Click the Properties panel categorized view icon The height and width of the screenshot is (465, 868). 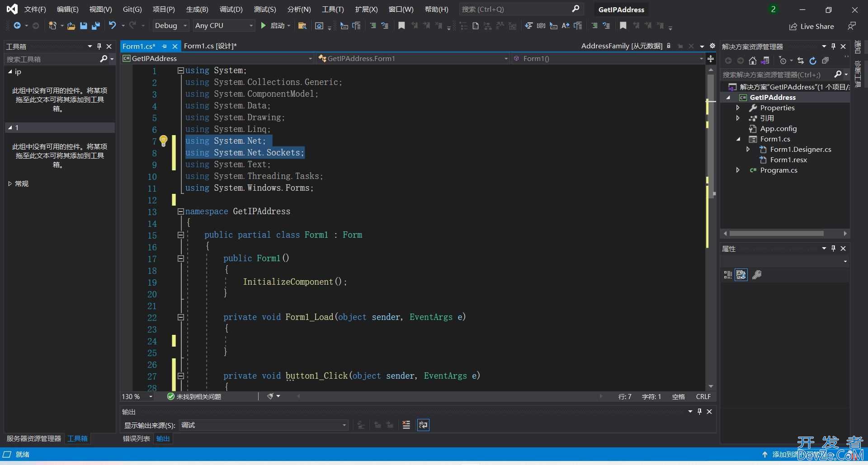[728, 274]
